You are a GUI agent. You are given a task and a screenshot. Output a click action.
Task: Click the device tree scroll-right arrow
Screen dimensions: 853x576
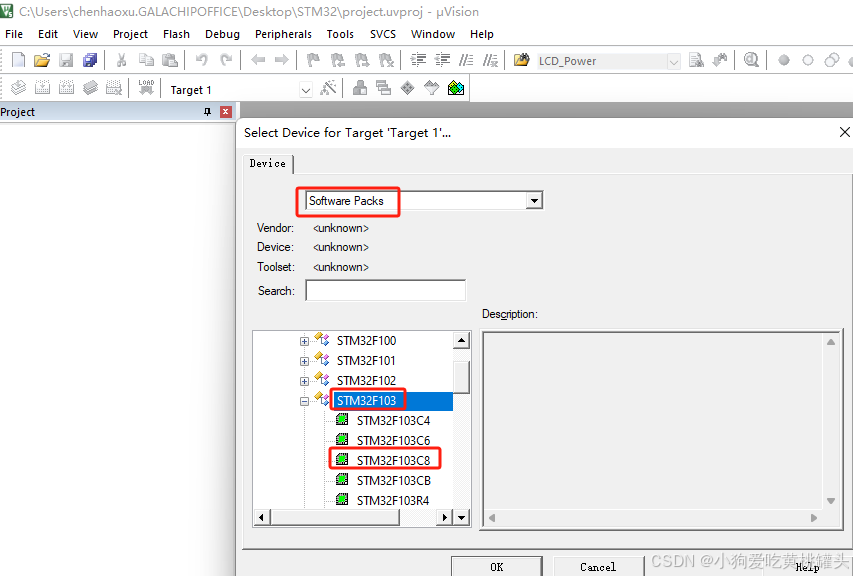(445, 517)
